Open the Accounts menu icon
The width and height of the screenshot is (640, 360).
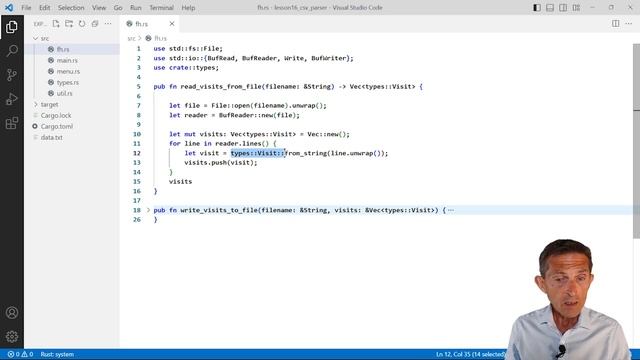12,313
